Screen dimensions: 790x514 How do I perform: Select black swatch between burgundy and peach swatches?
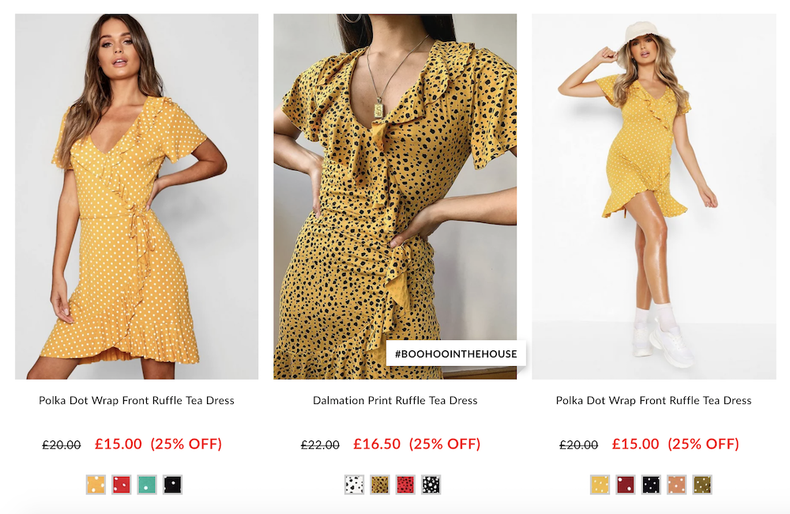pyautogui.click(x=651, y=485)
